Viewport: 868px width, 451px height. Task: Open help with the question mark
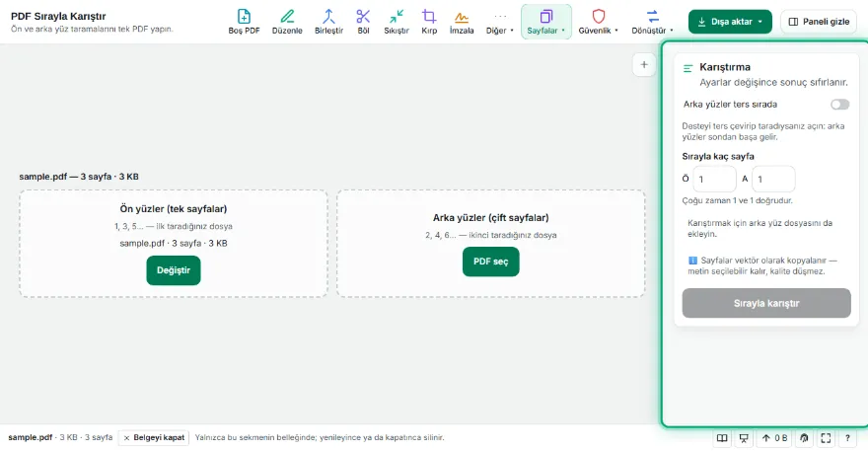click(847, 438)
